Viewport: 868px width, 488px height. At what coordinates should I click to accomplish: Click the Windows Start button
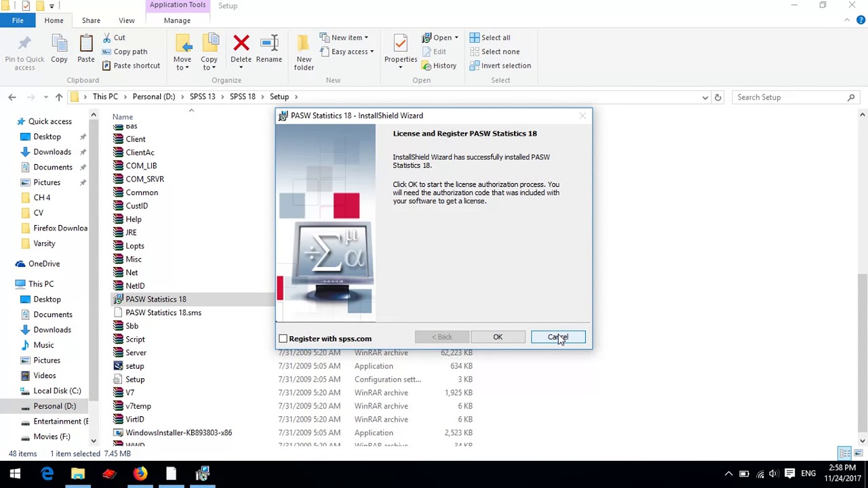tap(15, 474)
